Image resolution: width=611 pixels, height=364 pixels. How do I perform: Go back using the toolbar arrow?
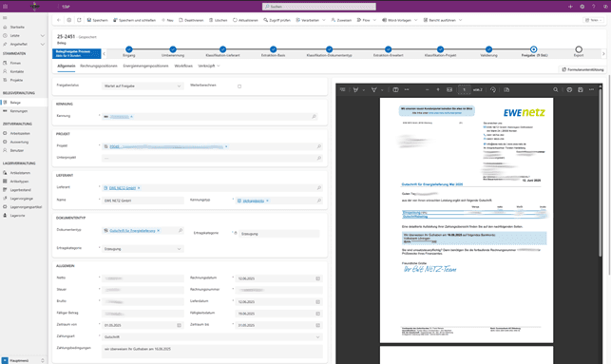click(59, 20)
